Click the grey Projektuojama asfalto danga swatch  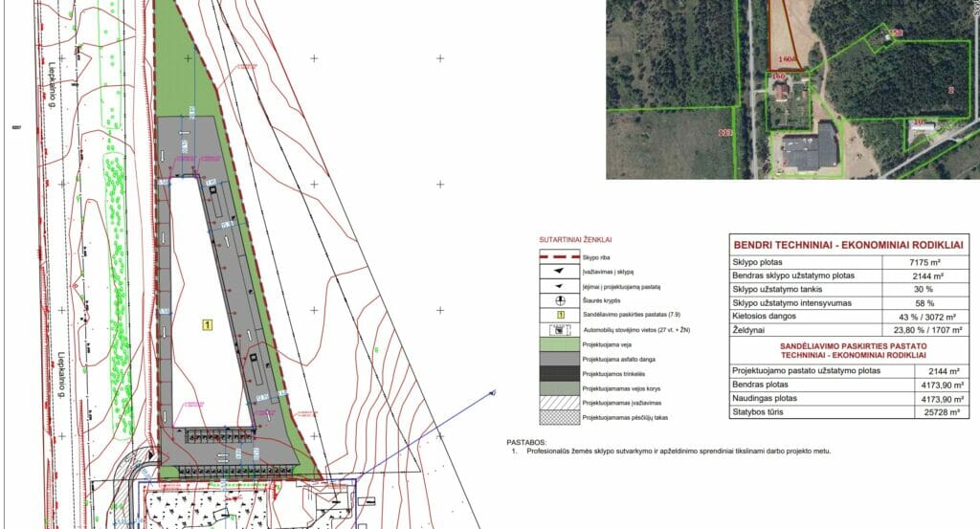[x=559, y=359]
